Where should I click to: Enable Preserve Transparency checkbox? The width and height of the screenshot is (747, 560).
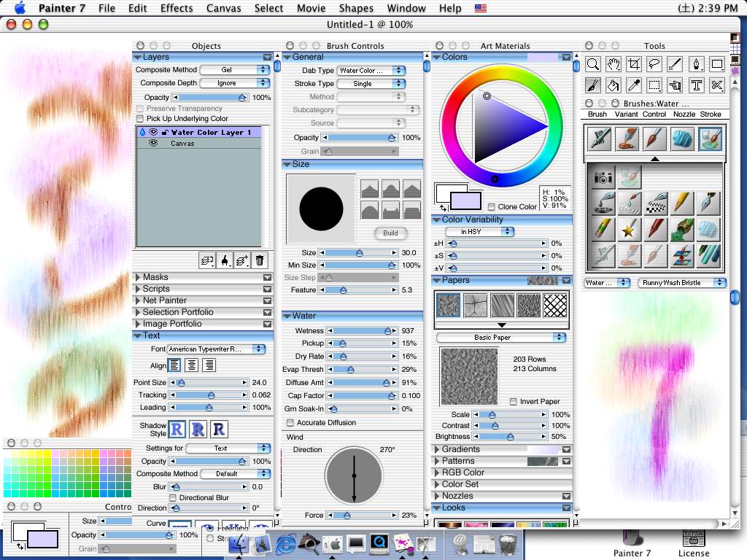tap(139, 109)
